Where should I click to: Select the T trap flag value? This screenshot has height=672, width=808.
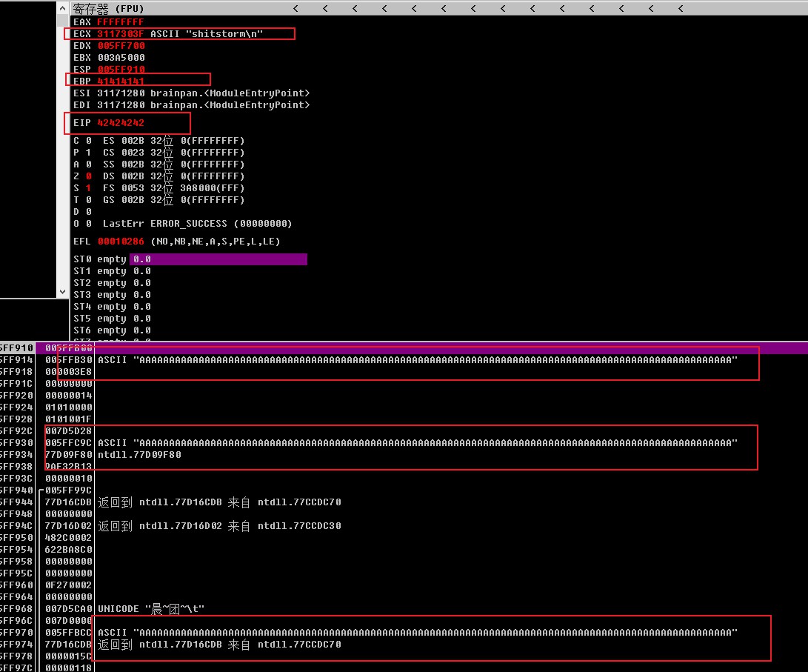pyautogui.click(x=89, y=200)
